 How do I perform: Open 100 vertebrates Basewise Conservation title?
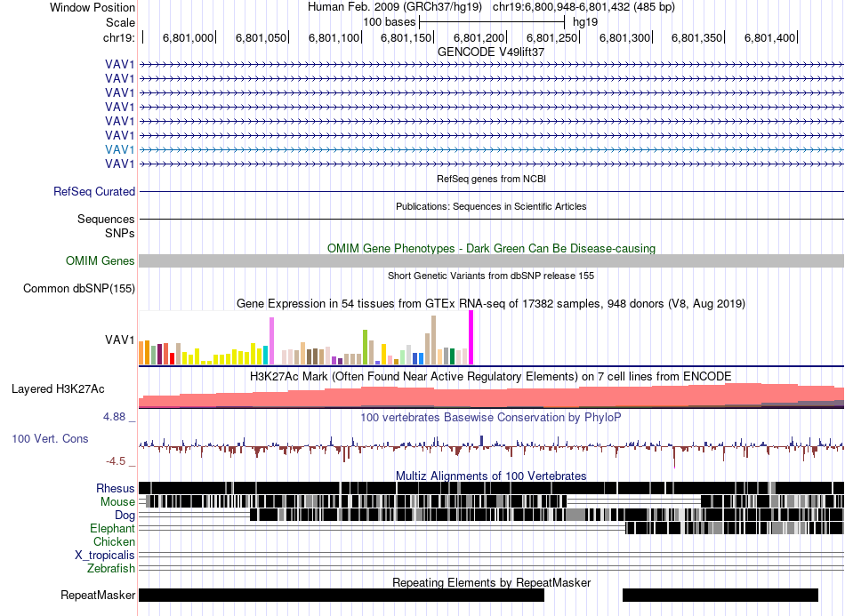tap(491, 417)
